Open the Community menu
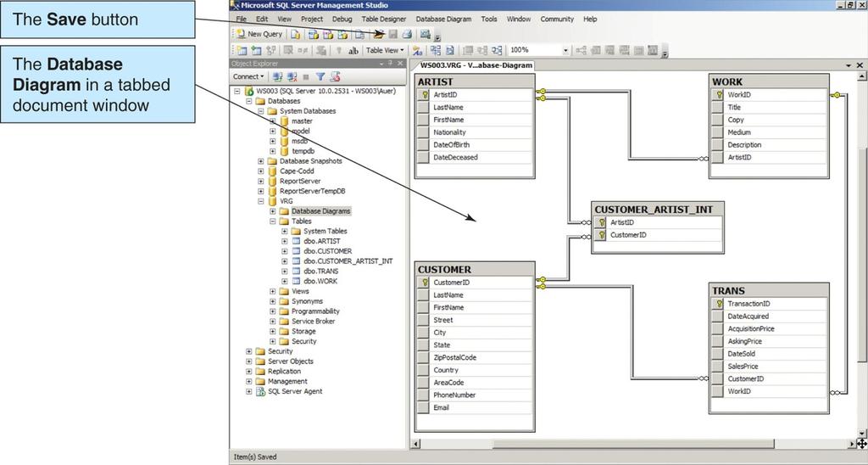Viewport: 868px width, 465px height. (x=557, y=19)
